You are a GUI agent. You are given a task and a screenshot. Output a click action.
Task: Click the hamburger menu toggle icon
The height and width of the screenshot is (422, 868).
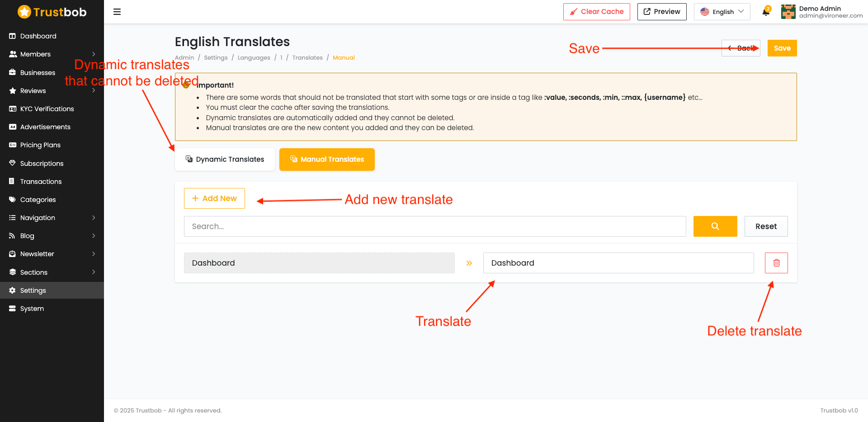(x=117, y=12)
